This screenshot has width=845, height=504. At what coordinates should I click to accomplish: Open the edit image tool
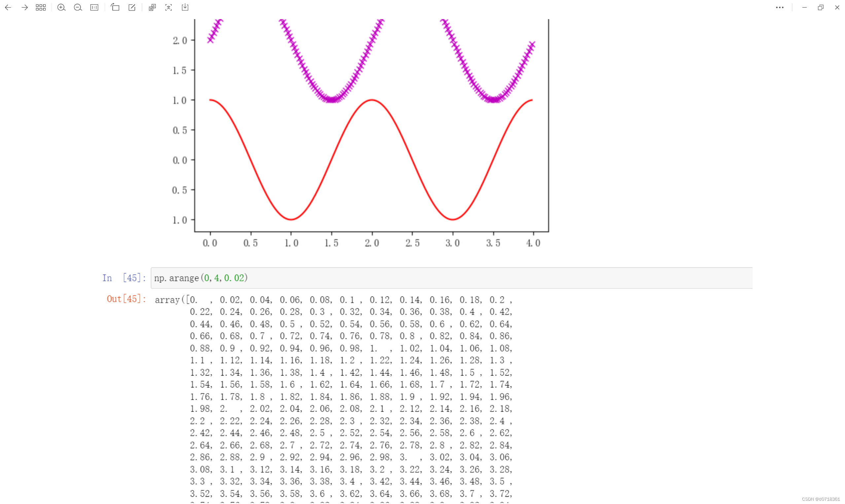[x=132, y=8]
